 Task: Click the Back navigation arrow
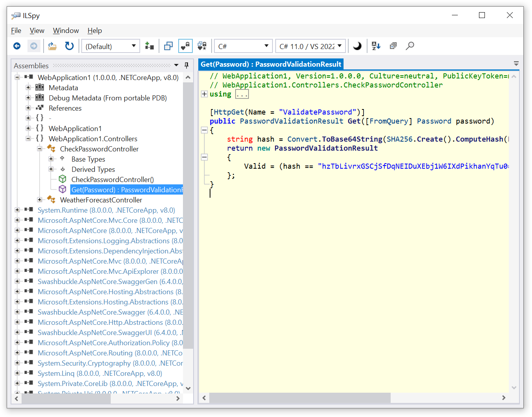17,46
